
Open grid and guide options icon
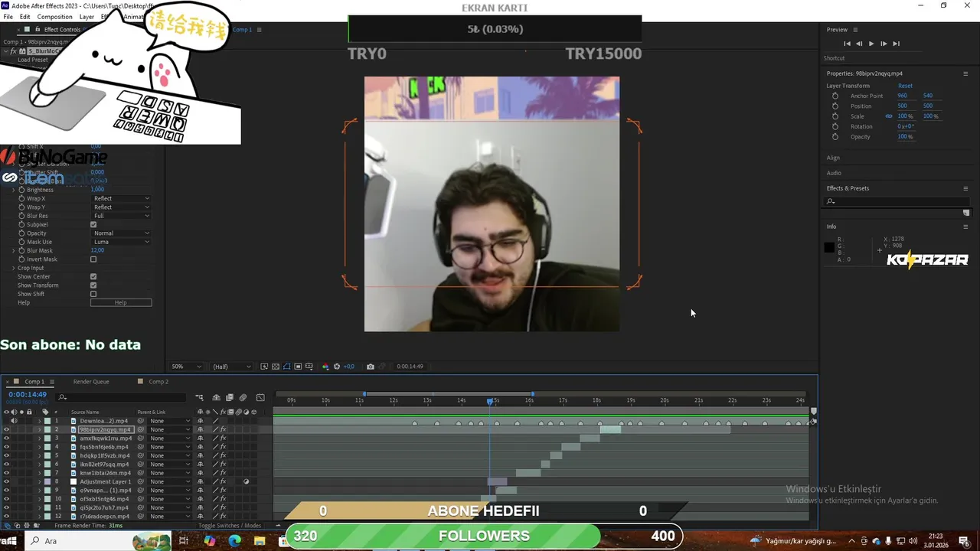[309, 367]
